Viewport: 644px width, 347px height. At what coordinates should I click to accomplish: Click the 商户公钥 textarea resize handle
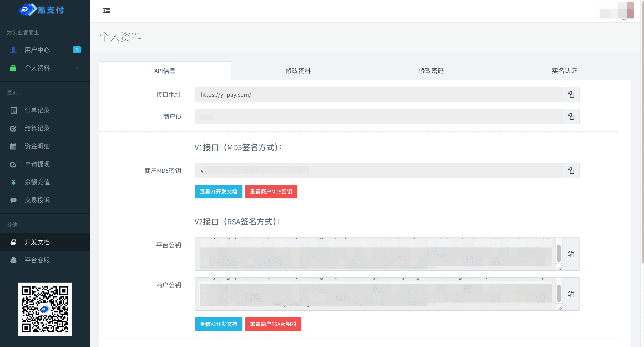coord(560,308)
